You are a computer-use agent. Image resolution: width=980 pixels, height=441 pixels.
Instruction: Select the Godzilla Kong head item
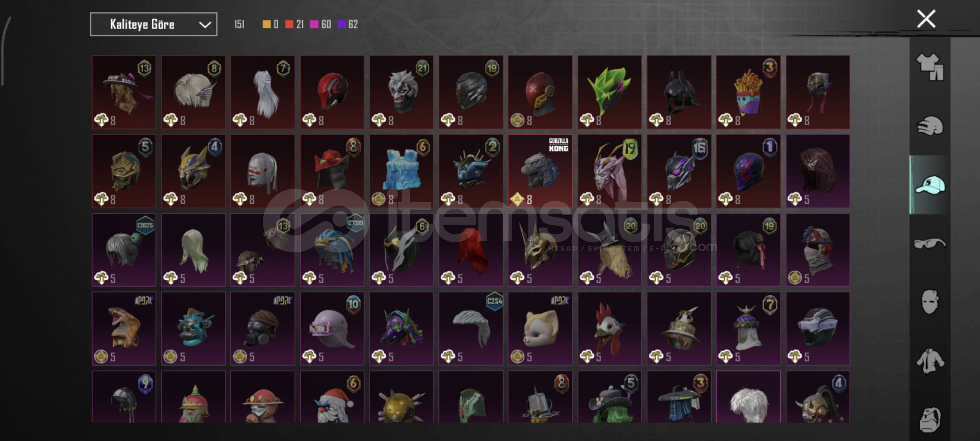(x=540, y=171)
